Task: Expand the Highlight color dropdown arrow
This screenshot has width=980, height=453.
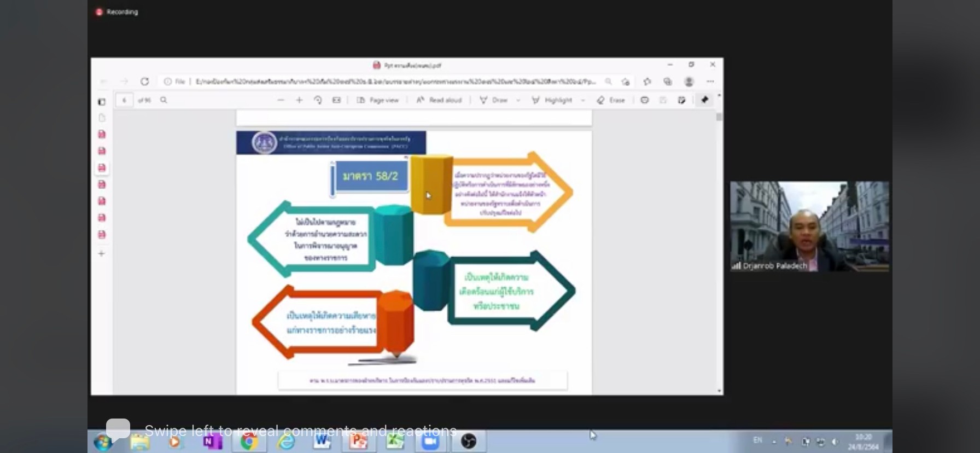Action: [x=582, y=101]
